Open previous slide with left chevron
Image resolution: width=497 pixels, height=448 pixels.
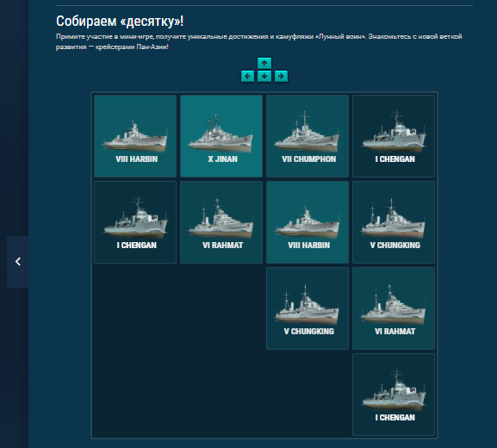coord(18,262)
